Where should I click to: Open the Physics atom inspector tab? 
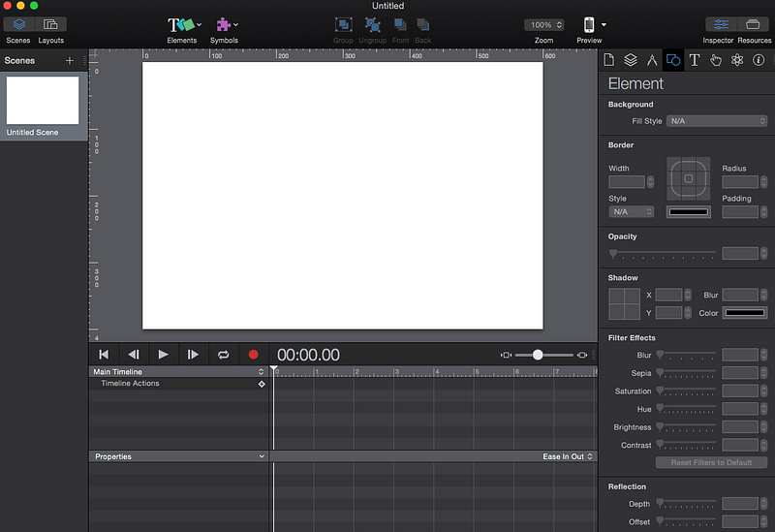click(x=737, y=60)
